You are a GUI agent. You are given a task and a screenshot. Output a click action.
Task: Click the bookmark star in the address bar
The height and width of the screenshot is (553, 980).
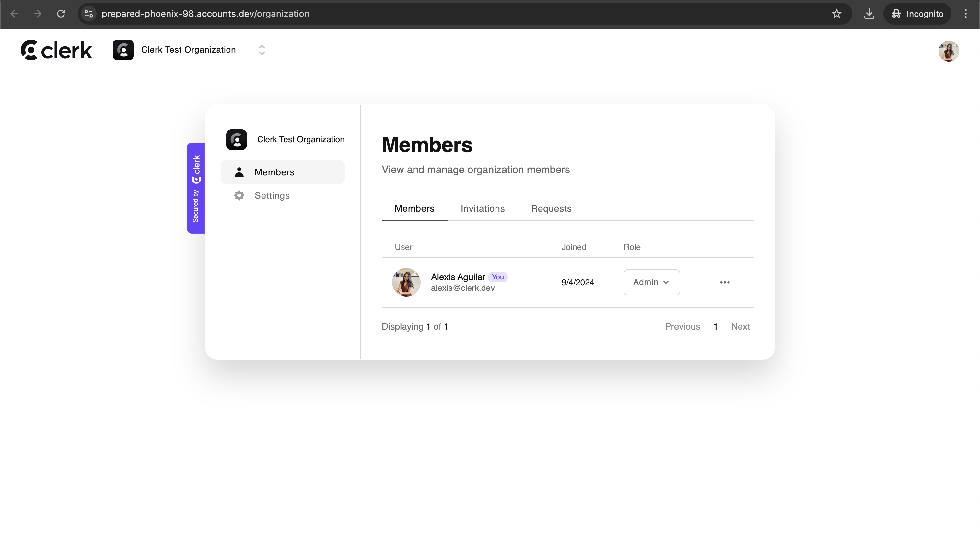click(836, 14)
